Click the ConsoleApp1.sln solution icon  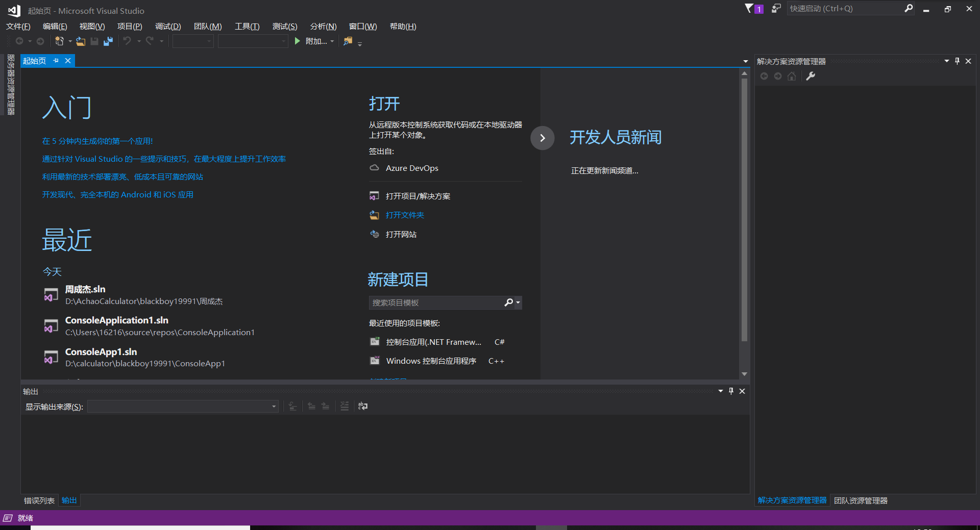51,357
